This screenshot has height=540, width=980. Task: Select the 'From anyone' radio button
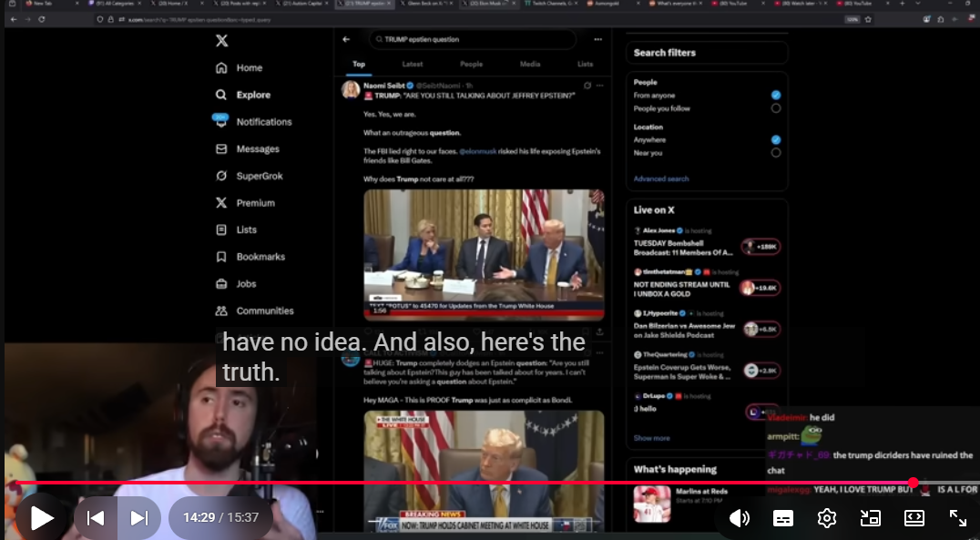pos(776,95)
